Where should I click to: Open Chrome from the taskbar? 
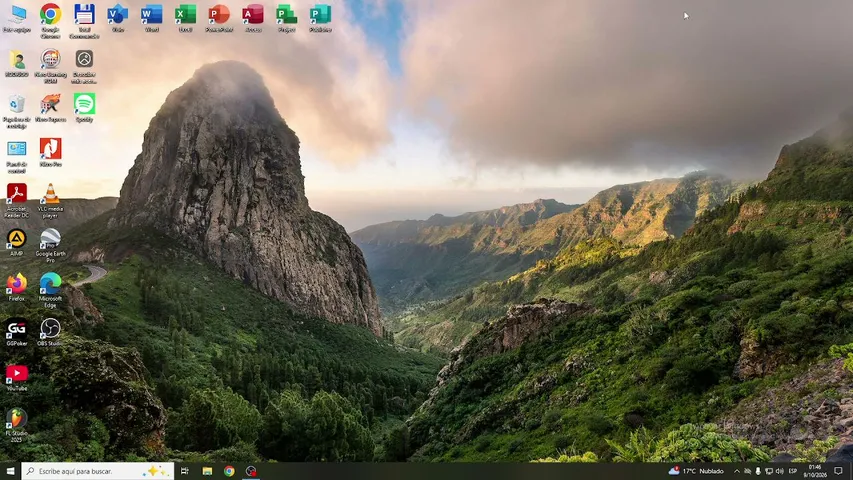tap(229, 471)
